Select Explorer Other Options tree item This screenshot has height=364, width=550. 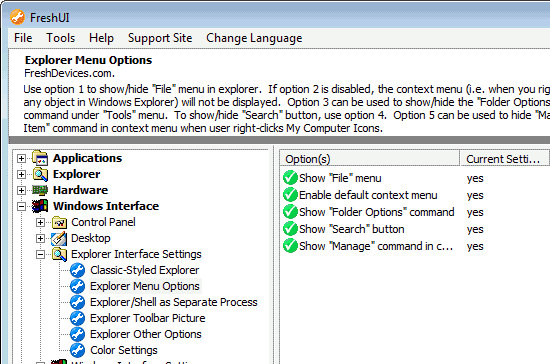(x=146, y=334)
